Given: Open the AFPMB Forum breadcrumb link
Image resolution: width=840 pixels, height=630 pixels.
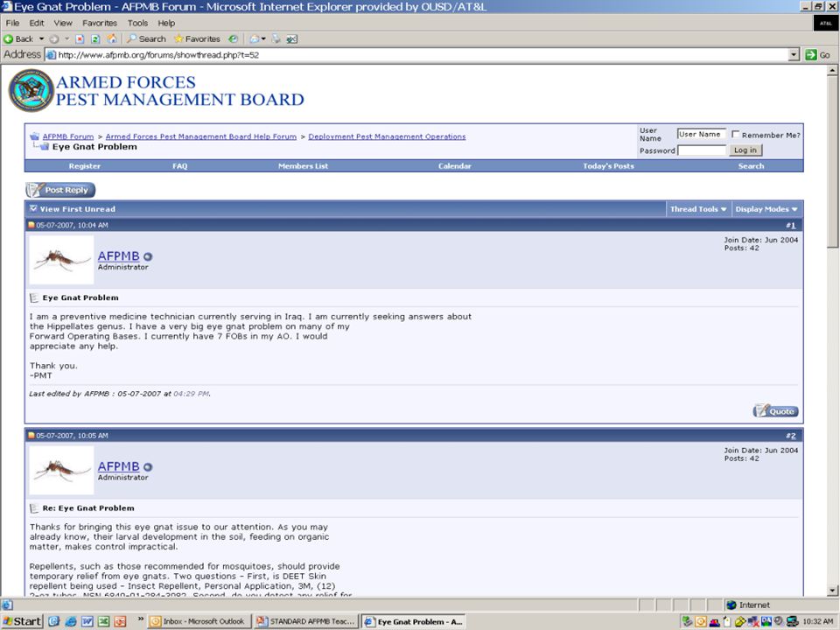Looking at the screenshot, I should click(x=68, y=136).
